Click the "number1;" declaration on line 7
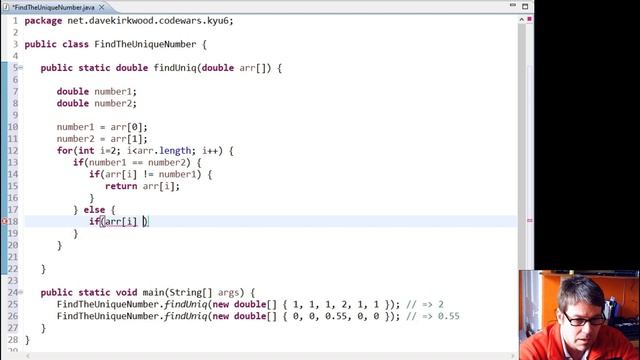This screenshot has width=640, height=360. click(116, 91)
